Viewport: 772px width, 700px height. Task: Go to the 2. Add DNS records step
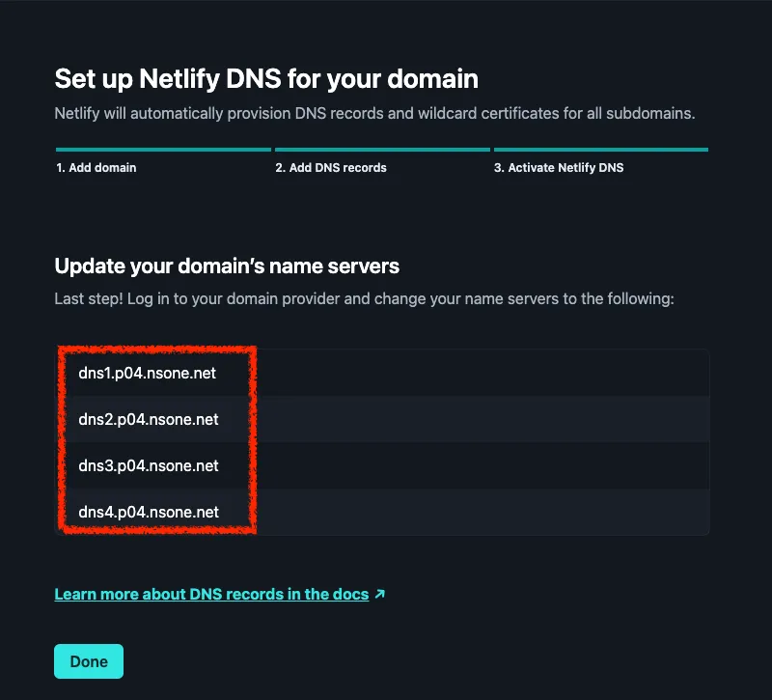point(331,168)
